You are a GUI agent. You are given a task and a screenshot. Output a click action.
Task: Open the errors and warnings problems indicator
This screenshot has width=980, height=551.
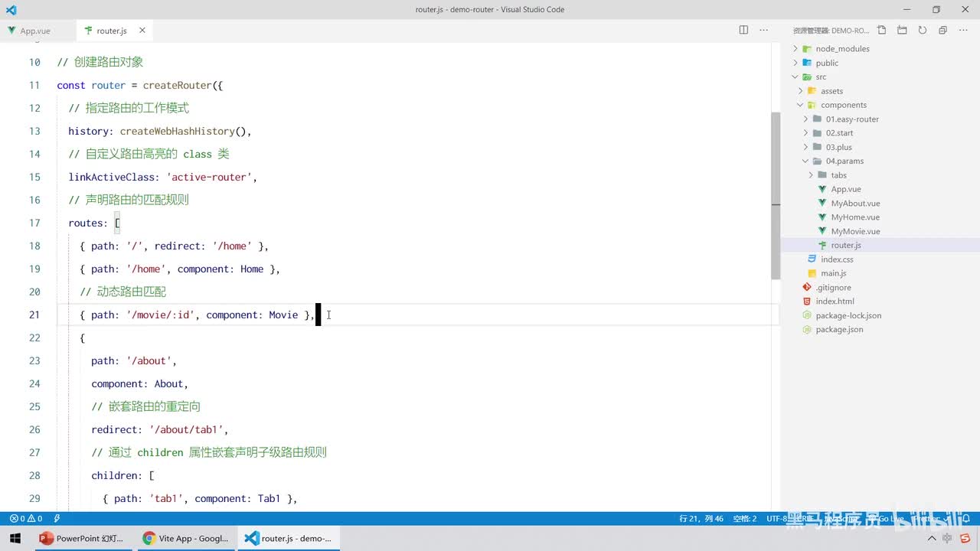(25, 519)
